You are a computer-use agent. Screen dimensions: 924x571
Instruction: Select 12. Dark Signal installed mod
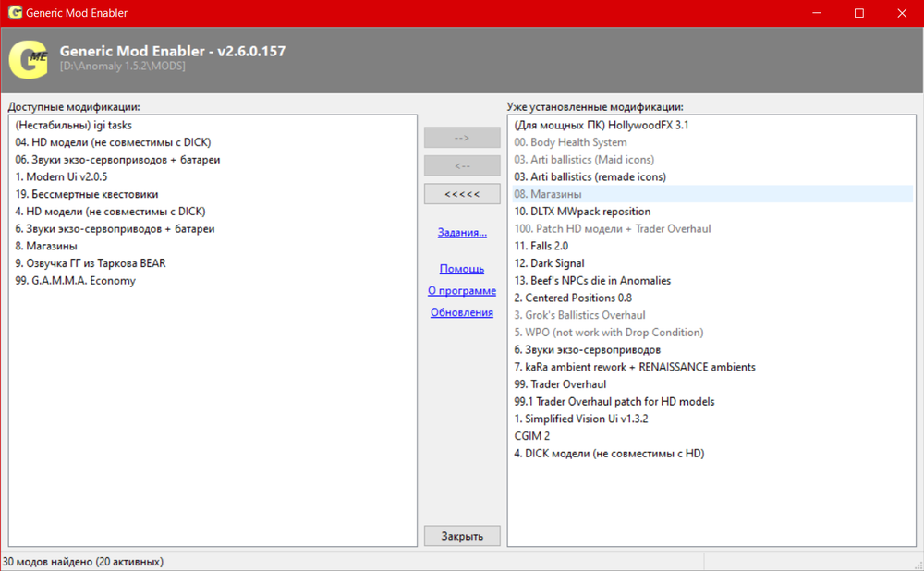coord(549,263)
